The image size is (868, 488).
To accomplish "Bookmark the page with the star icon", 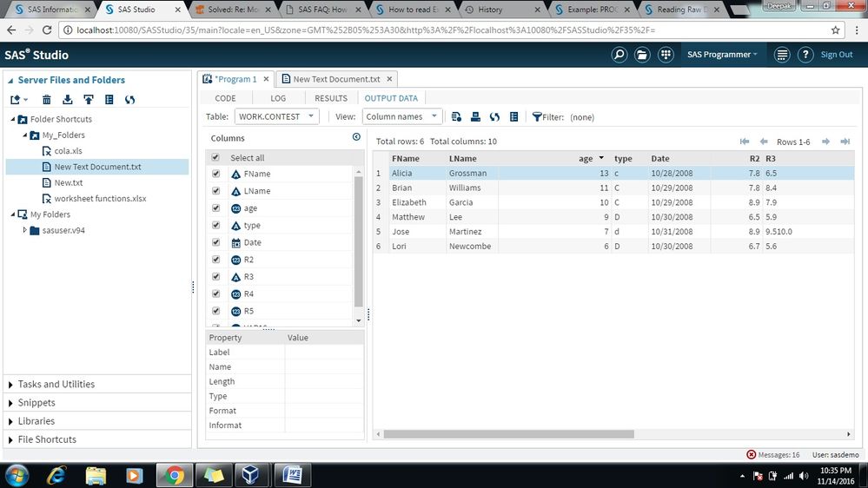I will tap(835, 30).
